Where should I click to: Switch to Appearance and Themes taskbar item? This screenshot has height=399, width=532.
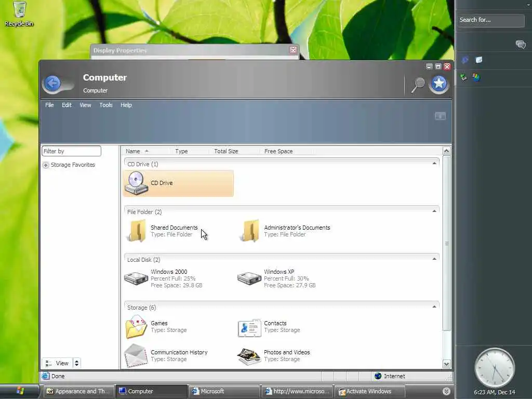pos(78,391)
